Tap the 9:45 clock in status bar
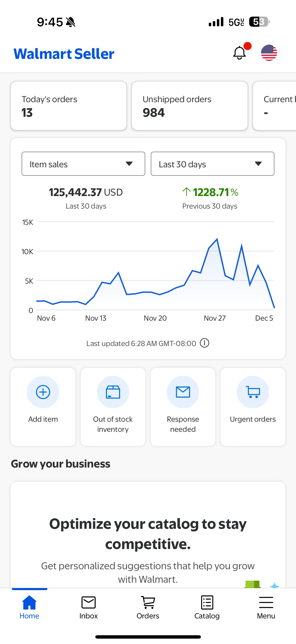296x644 pixels. click(x=50, y=22)
